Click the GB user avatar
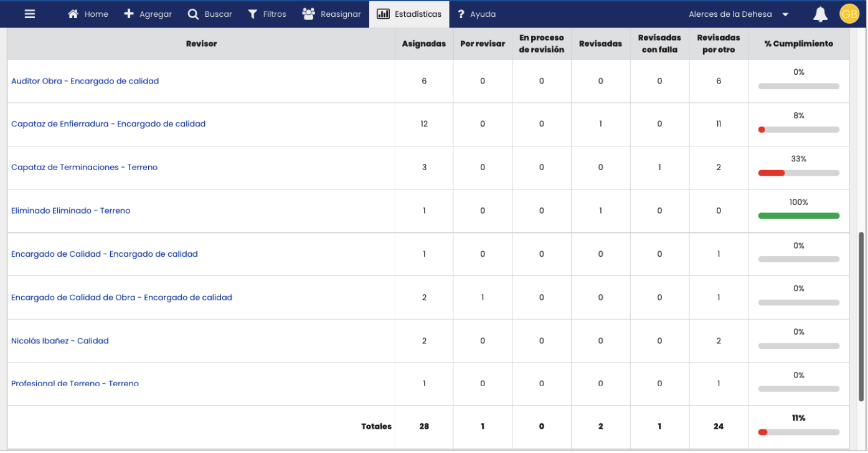The height and width of the screenshot is (453, 868). click(x=849, y=14)
